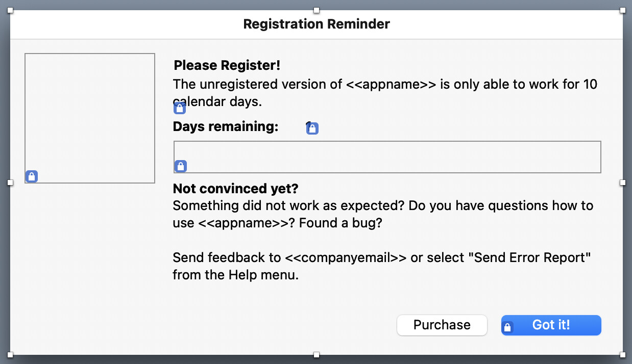Select the wide empty box under Days remaining

tap(387, 157)
